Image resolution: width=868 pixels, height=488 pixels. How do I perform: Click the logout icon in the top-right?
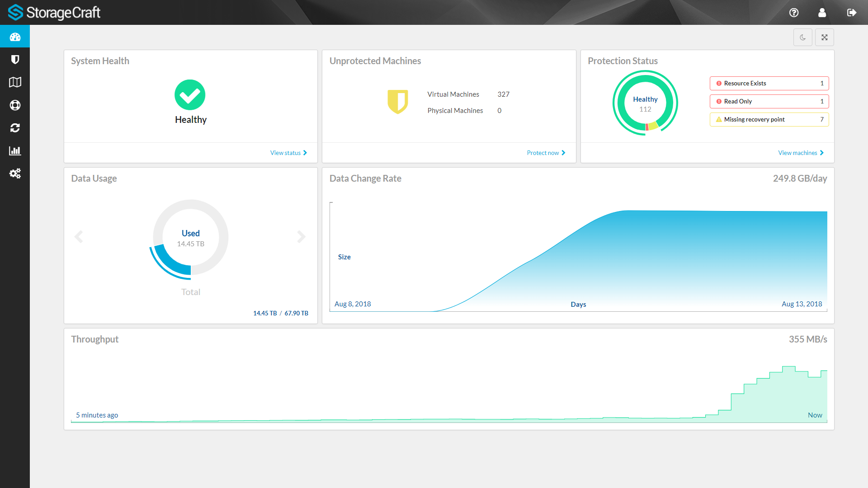[x=851, y=13]
